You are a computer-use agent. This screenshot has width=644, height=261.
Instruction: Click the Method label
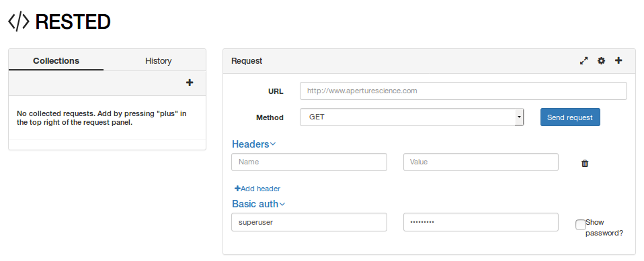point(270,117)
